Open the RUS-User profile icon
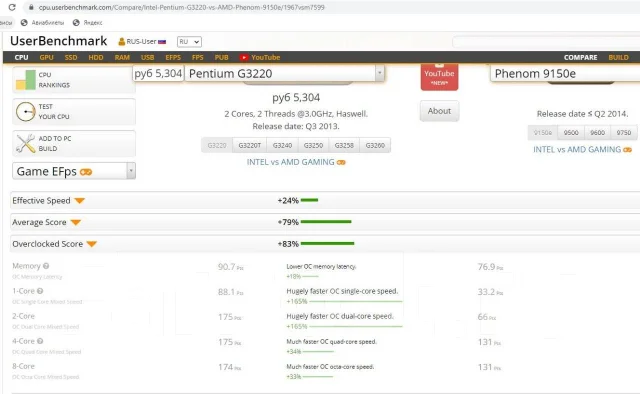 click(x=122, y=42)
